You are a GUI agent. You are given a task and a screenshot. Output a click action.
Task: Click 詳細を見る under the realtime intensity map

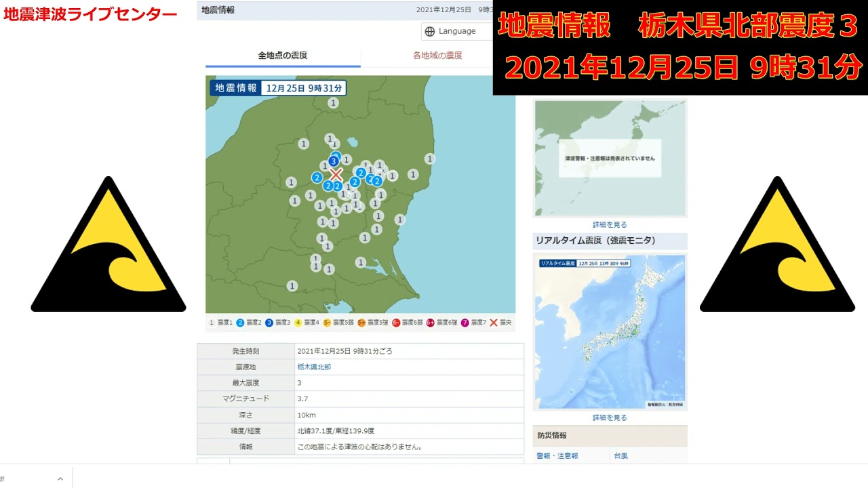pos(610,418)
